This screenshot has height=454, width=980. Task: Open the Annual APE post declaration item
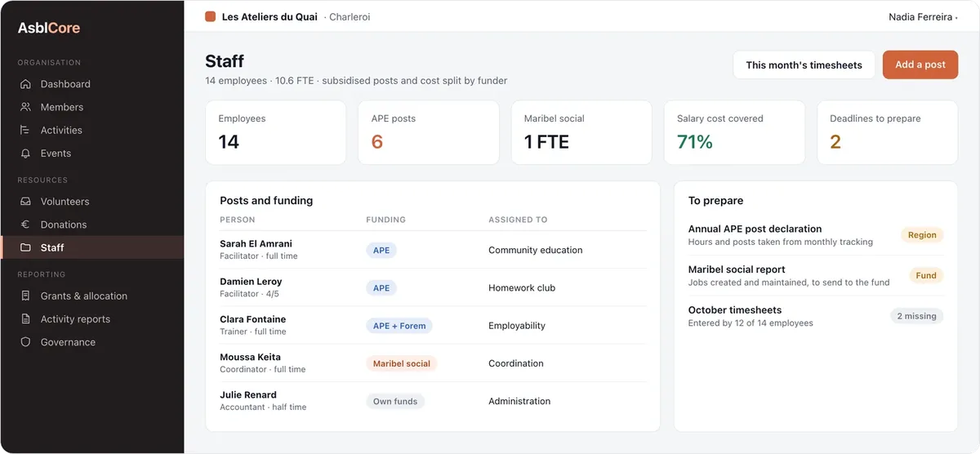pos(816,235)
